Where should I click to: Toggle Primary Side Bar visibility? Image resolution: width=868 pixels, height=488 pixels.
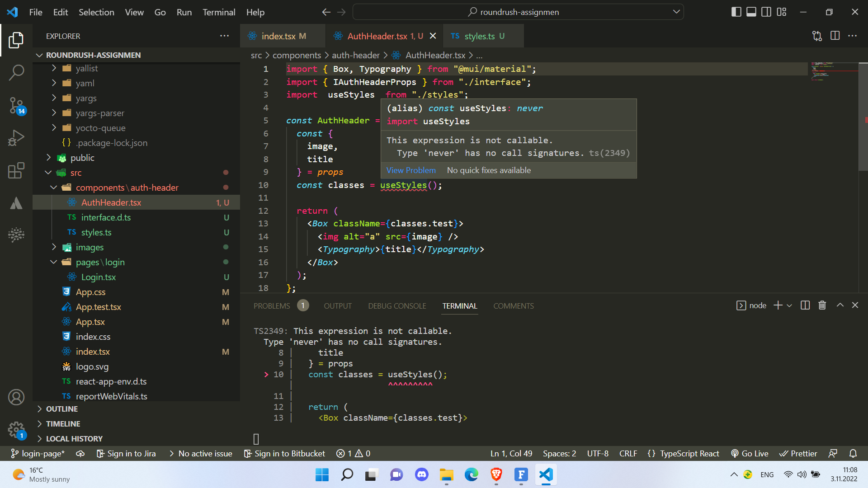736,12
